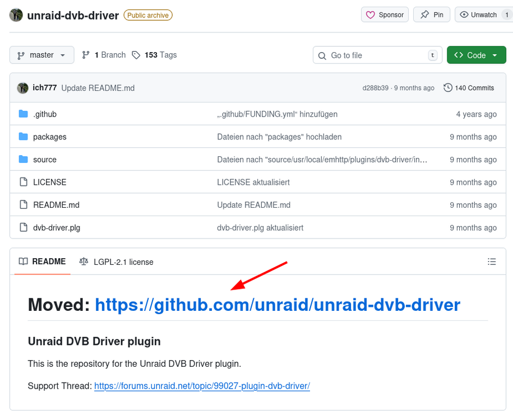This screenshot has width=513, height=420.
Task: Open the source/usr/local/emhttp commit message
Action: (322, 160)
